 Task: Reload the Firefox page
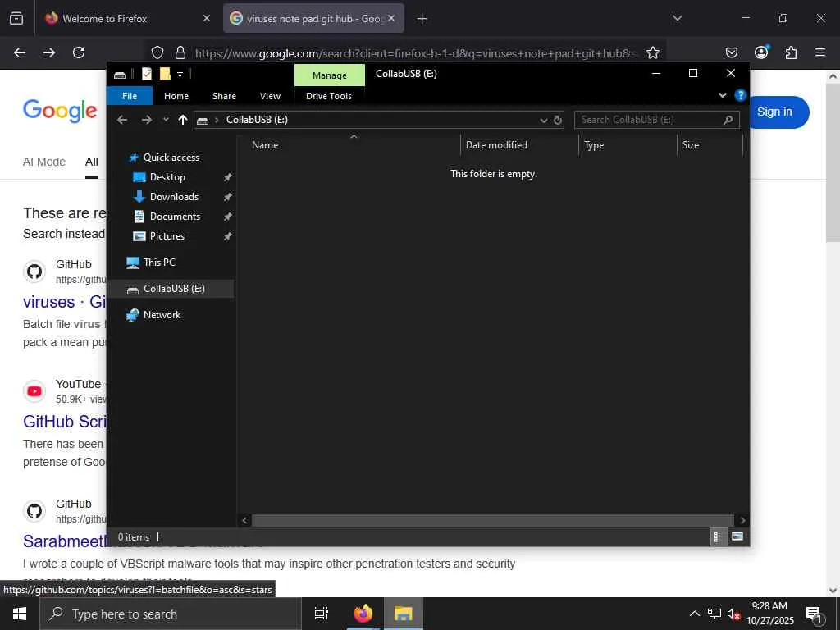coord(79,52)
